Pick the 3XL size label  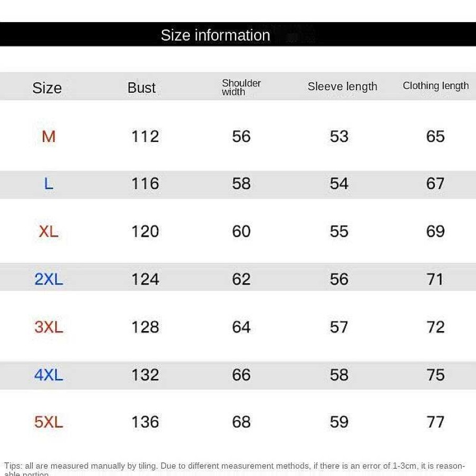point(48,327)
